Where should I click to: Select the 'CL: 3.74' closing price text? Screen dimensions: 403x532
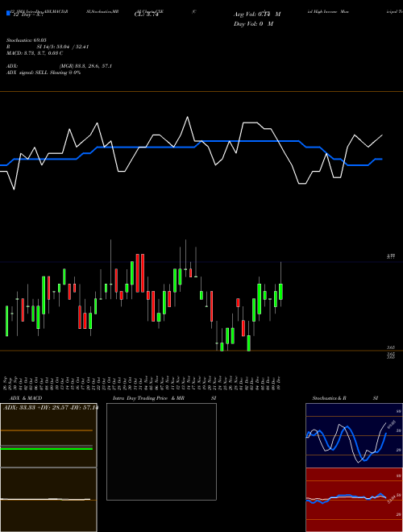pos(146,15)
